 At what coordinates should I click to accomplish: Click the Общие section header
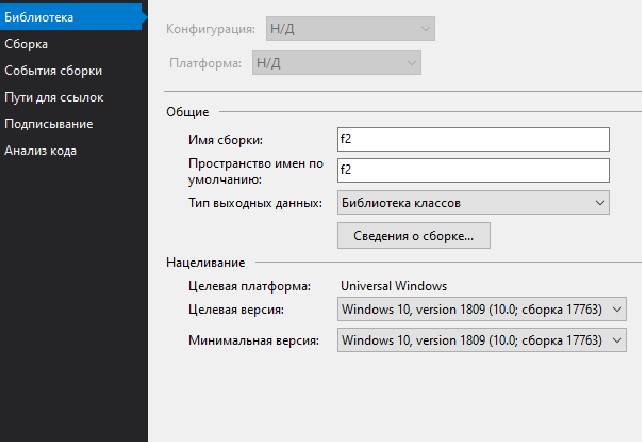(188, 112)
